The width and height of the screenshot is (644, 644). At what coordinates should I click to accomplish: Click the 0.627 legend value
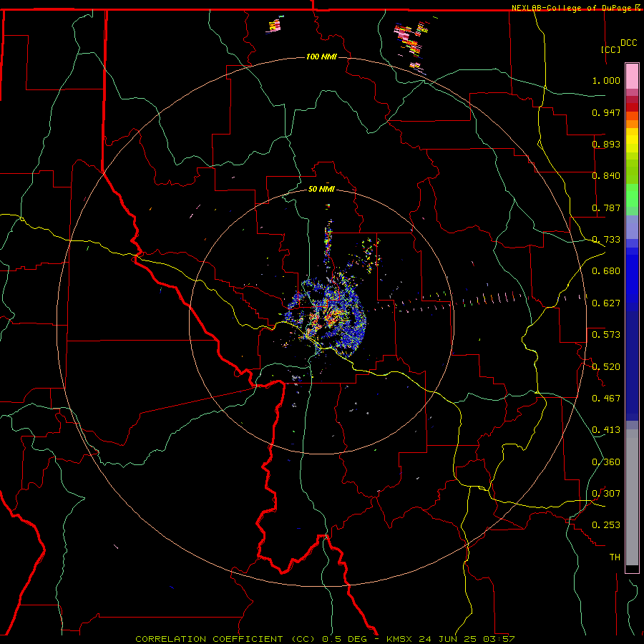tap(606, 303)
